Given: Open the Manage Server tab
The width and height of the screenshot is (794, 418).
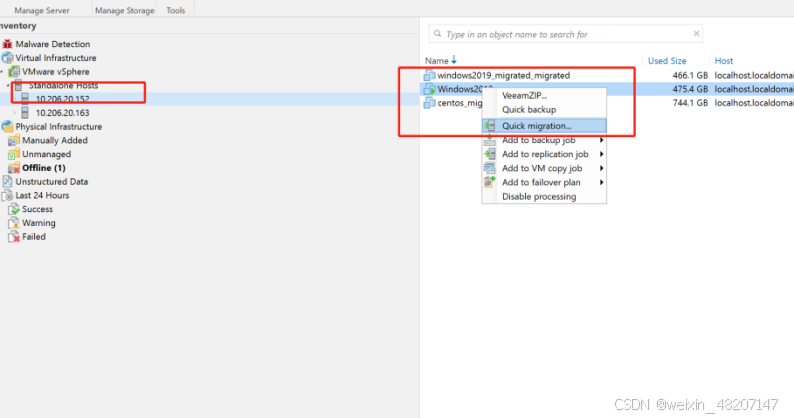Looking at the screenshot, I should click(42, 10).
